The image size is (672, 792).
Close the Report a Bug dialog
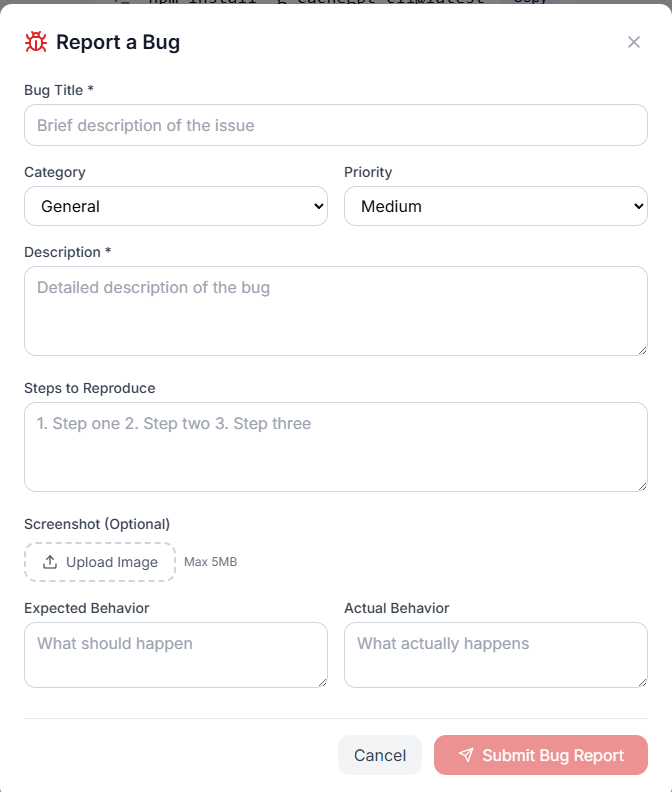634,42
